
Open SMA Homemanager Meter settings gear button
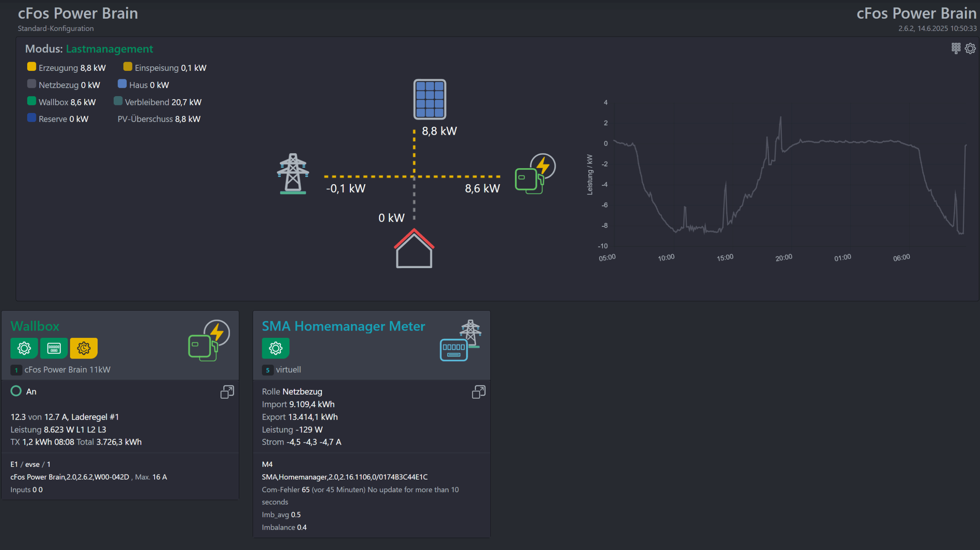coord(276,348)
